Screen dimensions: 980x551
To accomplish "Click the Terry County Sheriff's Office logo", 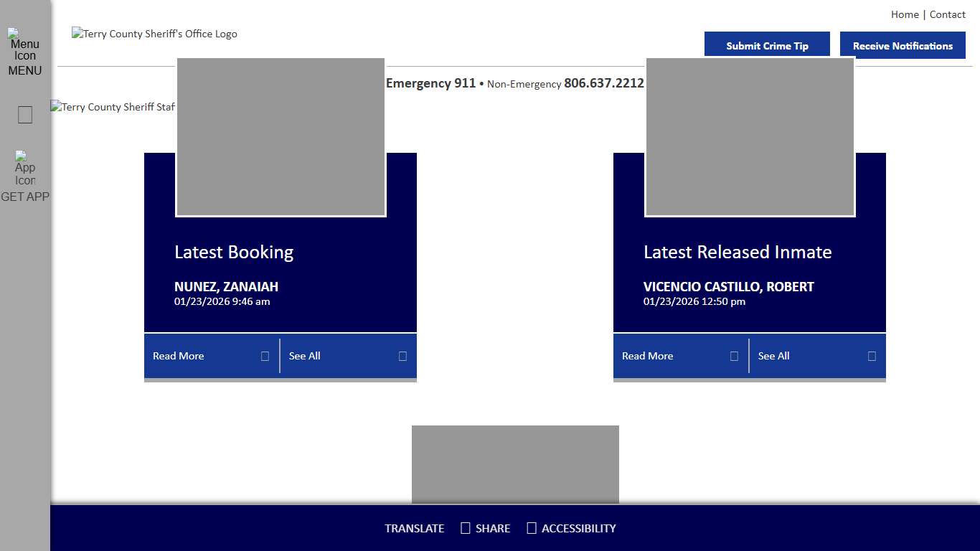I will [154, 34].
